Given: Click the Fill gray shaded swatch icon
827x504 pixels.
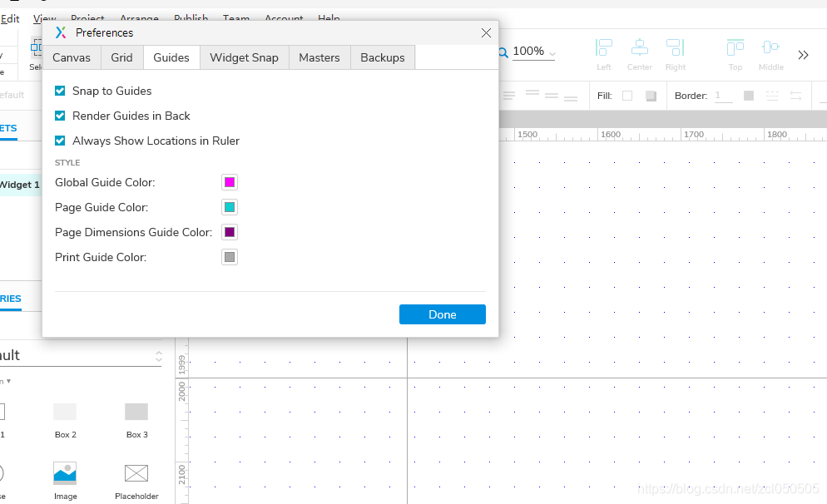Looking at the screenshot, I should click(651, 96).
